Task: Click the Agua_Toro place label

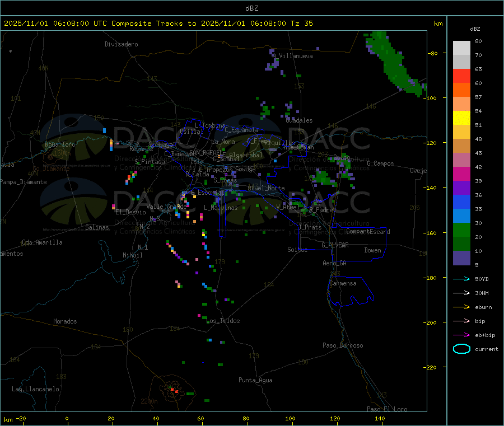Action: tap(60, 144)
